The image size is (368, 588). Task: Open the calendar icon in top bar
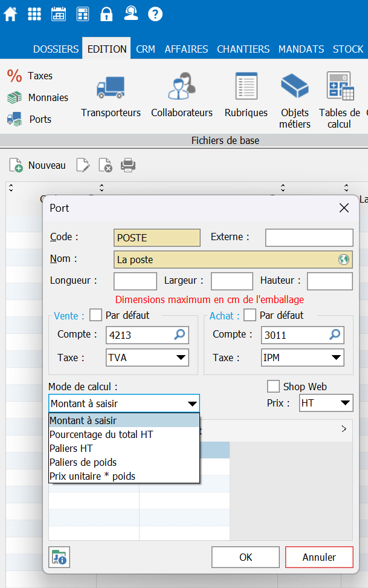coord(59,14)
